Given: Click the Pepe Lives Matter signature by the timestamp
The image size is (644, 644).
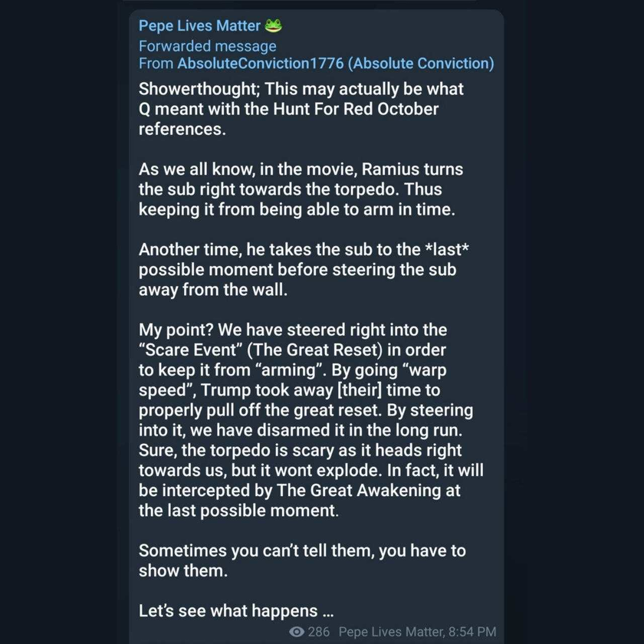Looking at the screenshot, I should coord(392,632).
